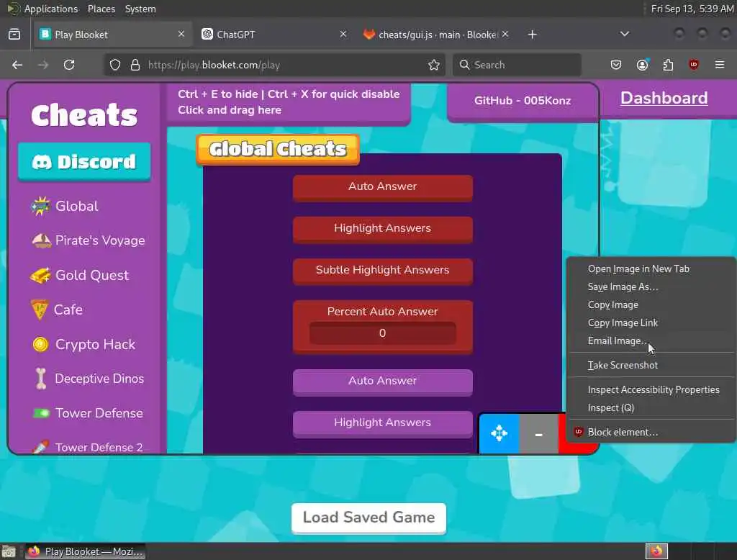Open the uBlock Origin toolbar icon
This screenshot has height=560, width=737.
tap(694, 65)
